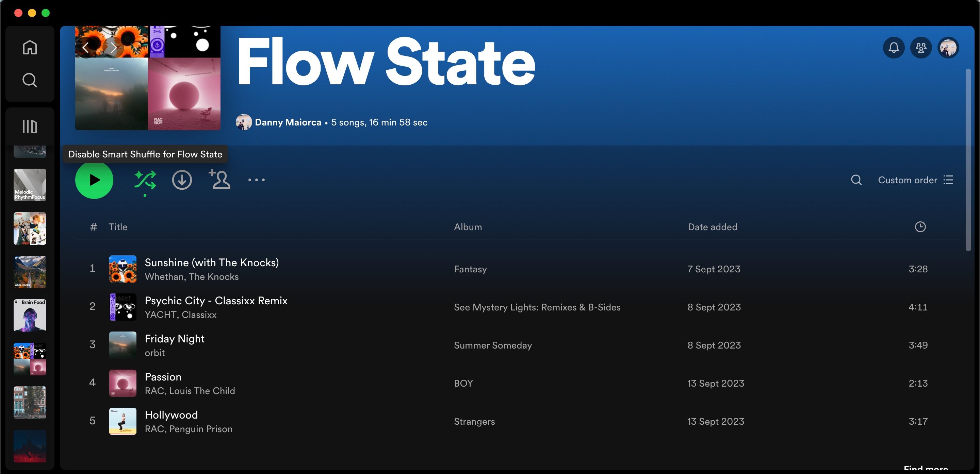Disable Smart Shuffle for Flow State
Image resolution: width=980 pixels, height=474 pixels.
click(x=145, y=180)
